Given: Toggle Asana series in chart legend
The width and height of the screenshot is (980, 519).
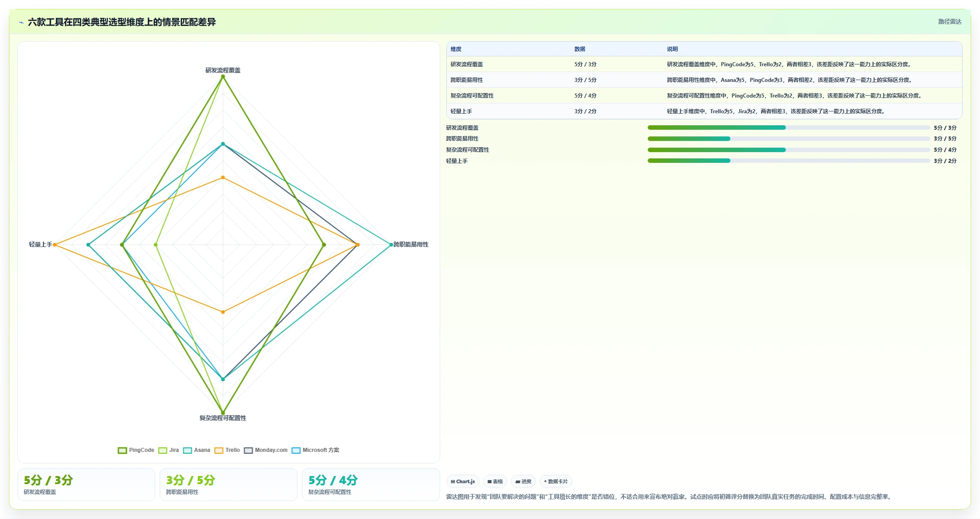Looking at the screenshot, I should coord(196,450).
